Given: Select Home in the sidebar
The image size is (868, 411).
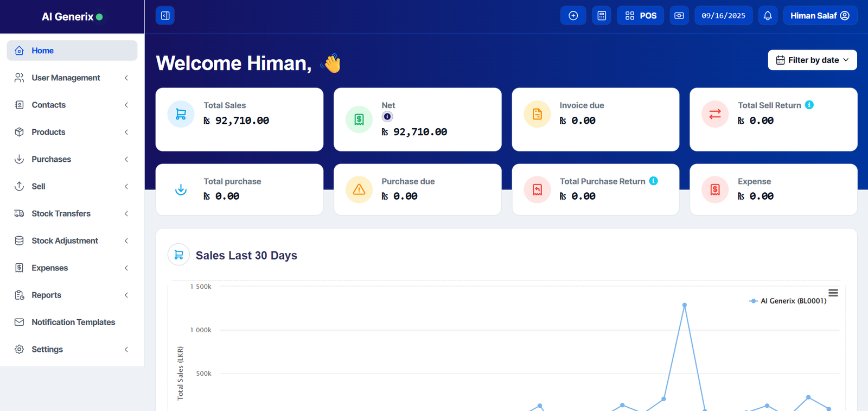Looking at the screenshot, I should [72, 50].
